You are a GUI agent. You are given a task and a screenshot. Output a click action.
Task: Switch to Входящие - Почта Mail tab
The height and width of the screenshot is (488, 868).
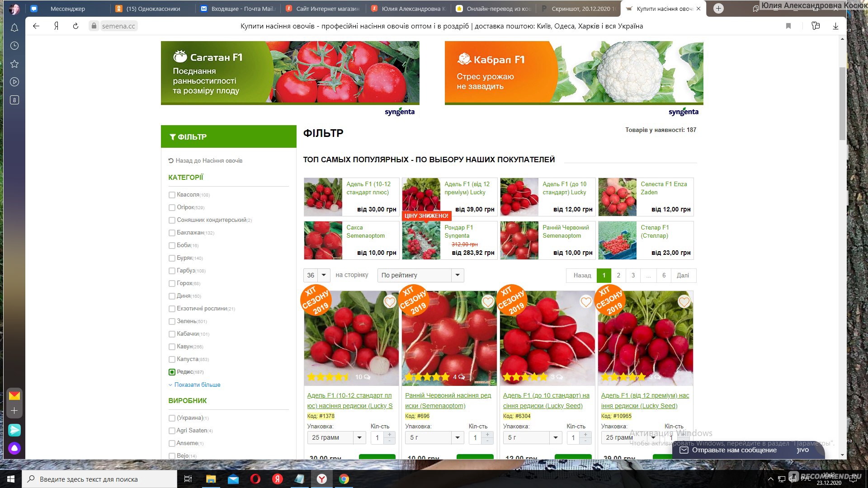tap(238, 9)
